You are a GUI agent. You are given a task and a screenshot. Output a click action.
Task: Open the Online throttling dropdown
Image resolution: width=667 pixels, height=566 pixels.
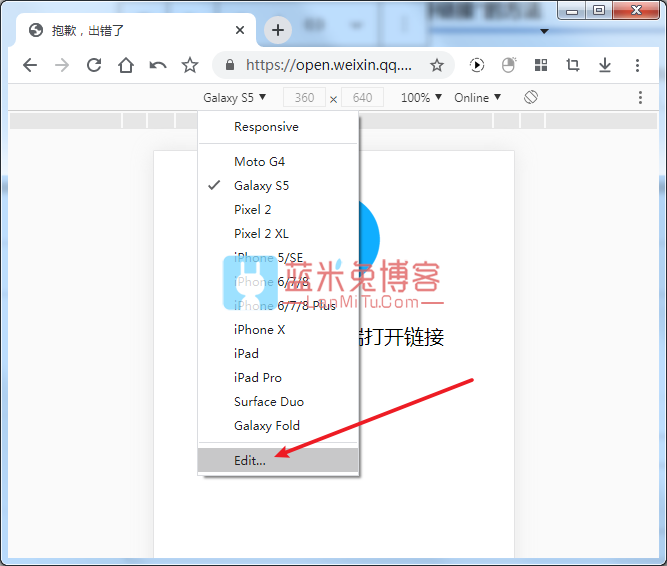(477, 98)
